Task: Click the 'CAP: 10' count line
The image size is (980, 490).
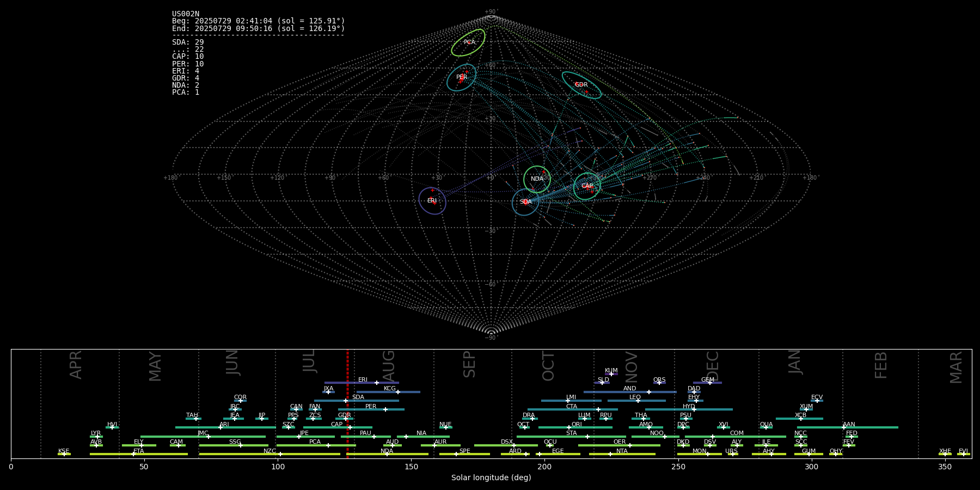Action: (x=188, y=57)
